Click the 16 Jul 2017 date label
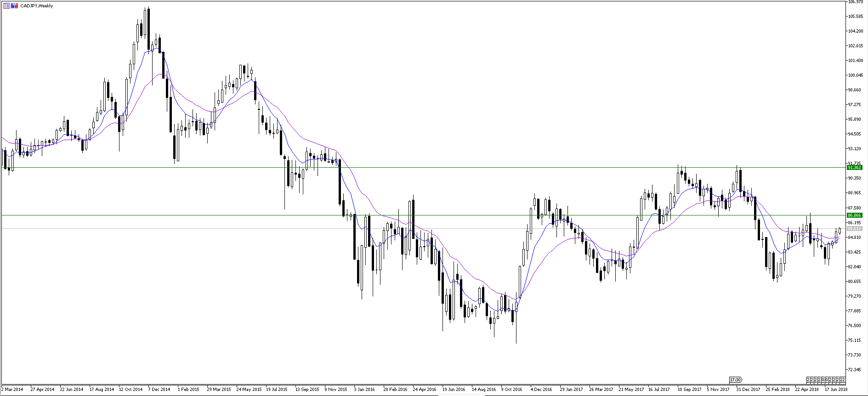The image size is (868, 396). pyautogui.click(x=659, y=390)
